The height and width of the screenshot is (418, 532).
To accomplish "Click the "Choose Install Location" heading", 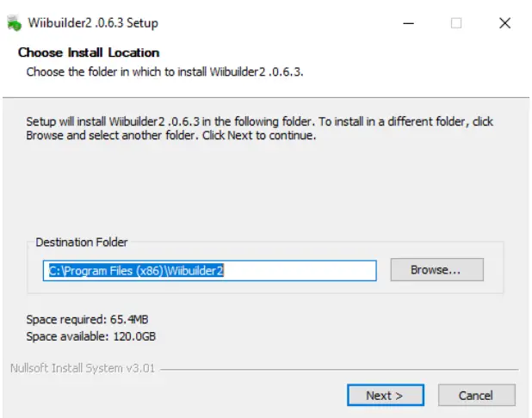I will (x=89, y=52).
